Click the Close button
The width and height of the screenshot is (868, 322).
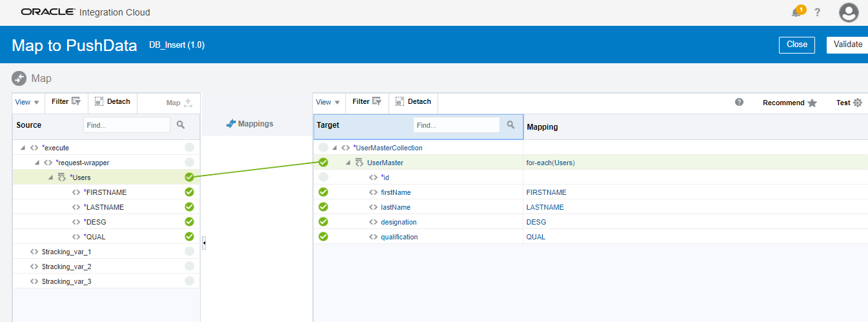click(797, 45)
